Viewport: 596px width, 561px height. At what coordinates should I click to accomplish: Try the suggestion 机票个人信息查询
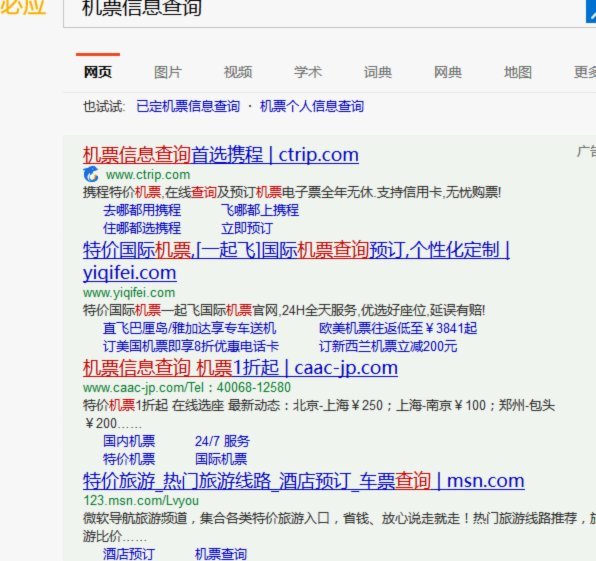click(312, 106)
